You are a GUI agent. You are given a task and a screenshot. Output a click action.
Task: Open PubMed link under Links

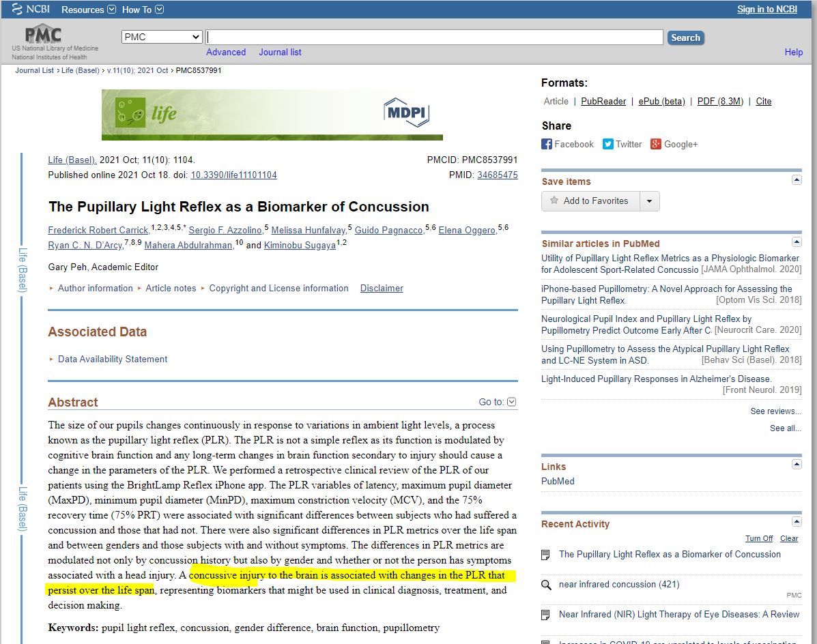pyautogui.click(x=558, y=482)
